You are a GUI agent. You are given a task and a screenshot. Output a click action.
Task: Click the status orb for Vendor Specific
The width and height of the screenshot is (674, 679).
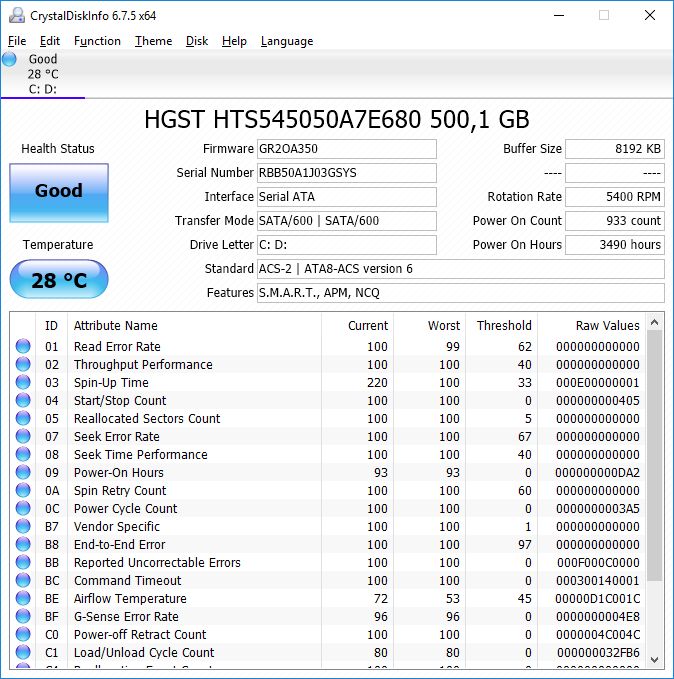tap(23, 526)
